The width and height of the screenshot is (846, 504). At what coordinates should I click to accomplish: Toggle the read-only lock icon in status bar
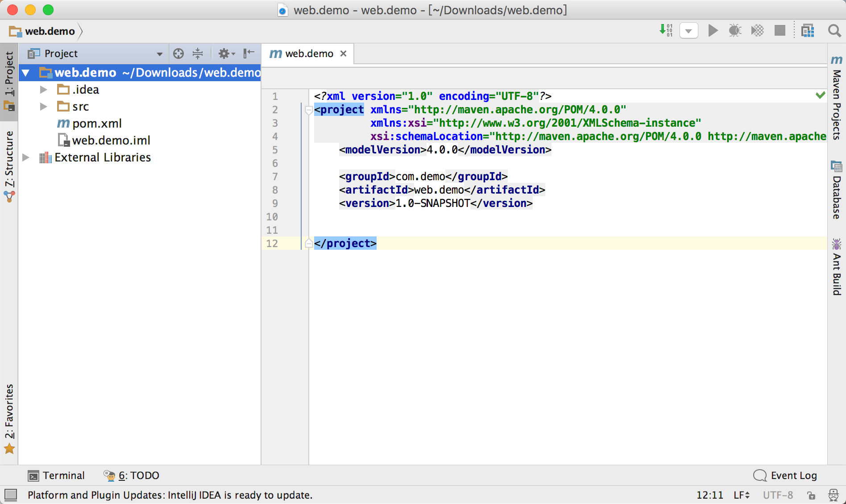812,495
